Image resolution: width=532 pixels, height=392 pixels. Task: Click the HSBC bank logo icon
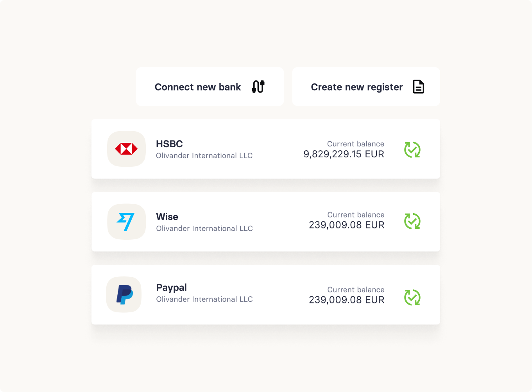(126, 149)
